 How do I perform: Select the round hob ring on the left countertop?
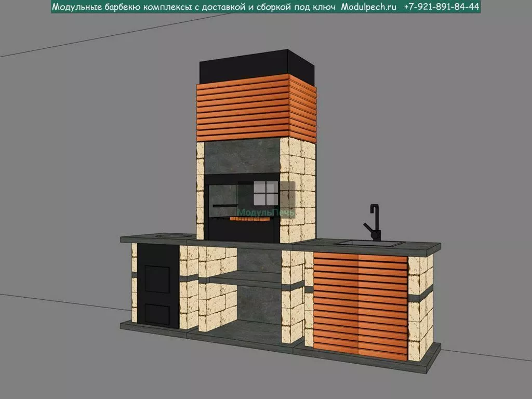coord(174,235)
